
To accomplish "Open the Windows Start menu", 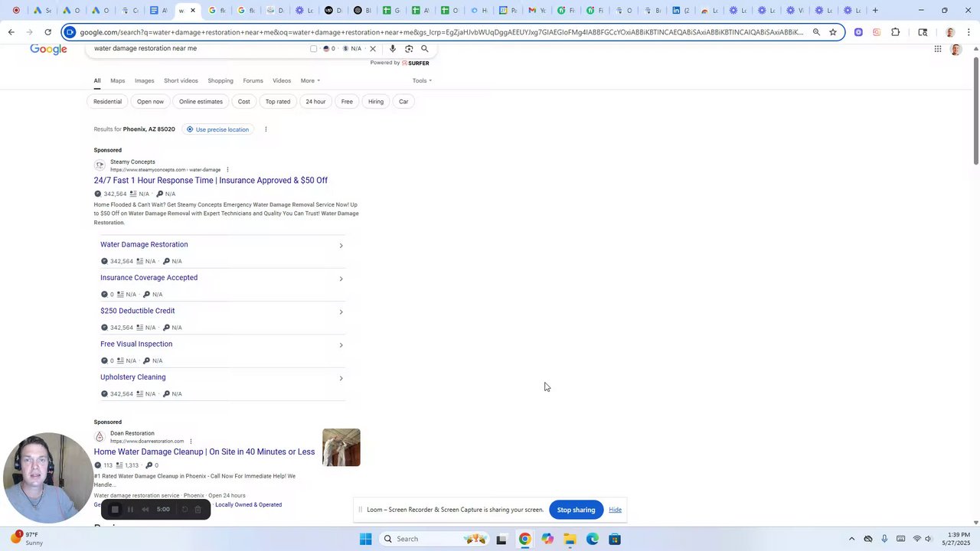I will [366, 540].
